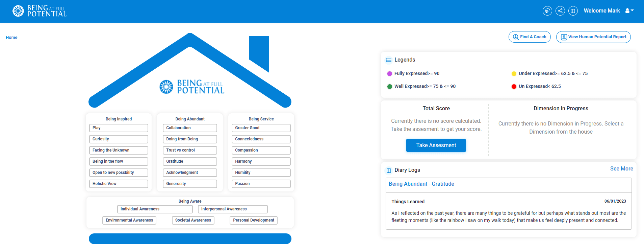The image size is (644, 252).
Task: Select Facing the Unknown dimension
Action: point(119,150)
